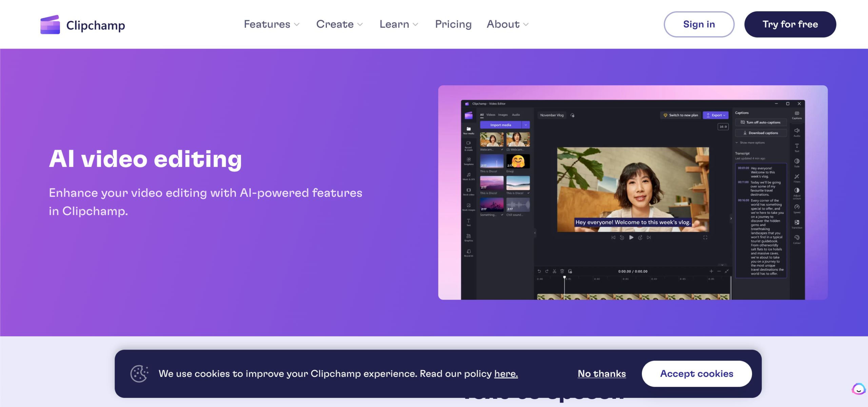The image size is (868, 407).
Task: Open the About navigation menu
Action: (508, 24)
